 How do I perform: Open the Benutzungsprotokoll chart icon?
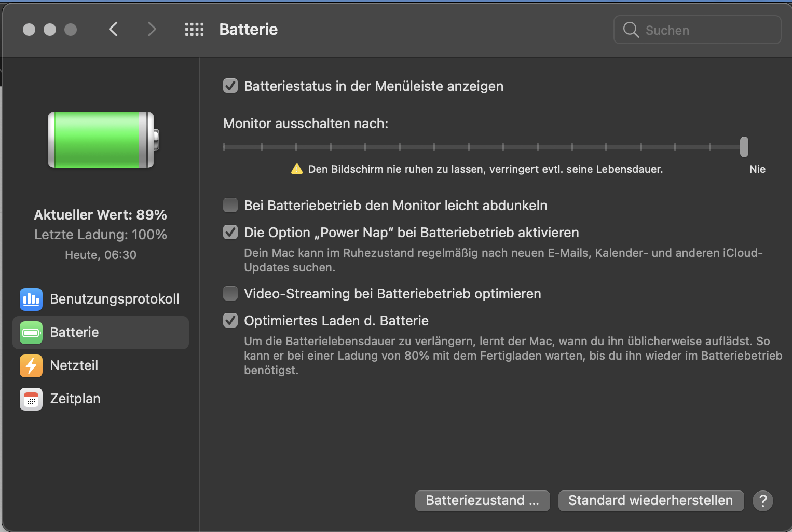(31, 299)
